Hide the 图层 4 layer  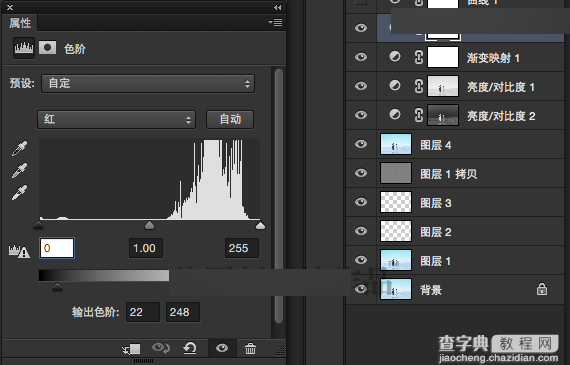click(361, 144)
